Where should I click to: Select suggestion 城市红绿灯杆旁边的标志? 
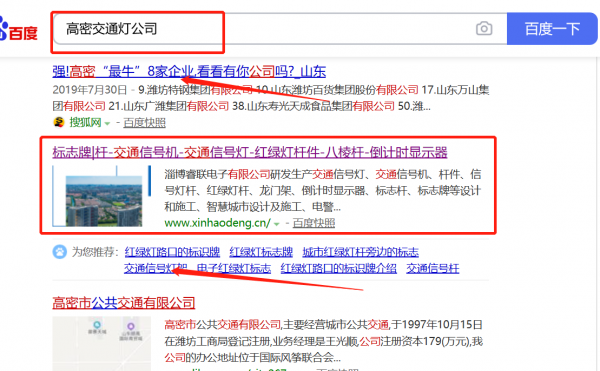coord(360,252)
